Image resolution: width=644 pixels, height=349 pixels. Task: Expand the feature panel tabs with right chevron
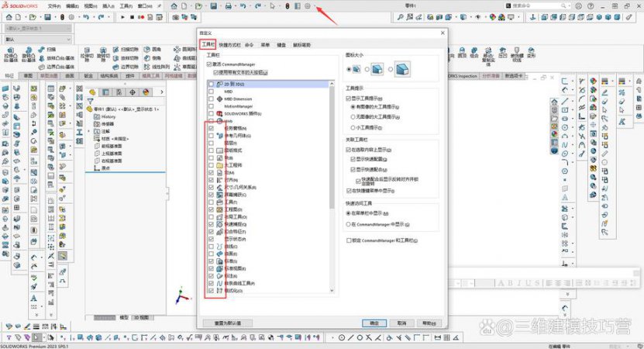click(x=161, y=92)
